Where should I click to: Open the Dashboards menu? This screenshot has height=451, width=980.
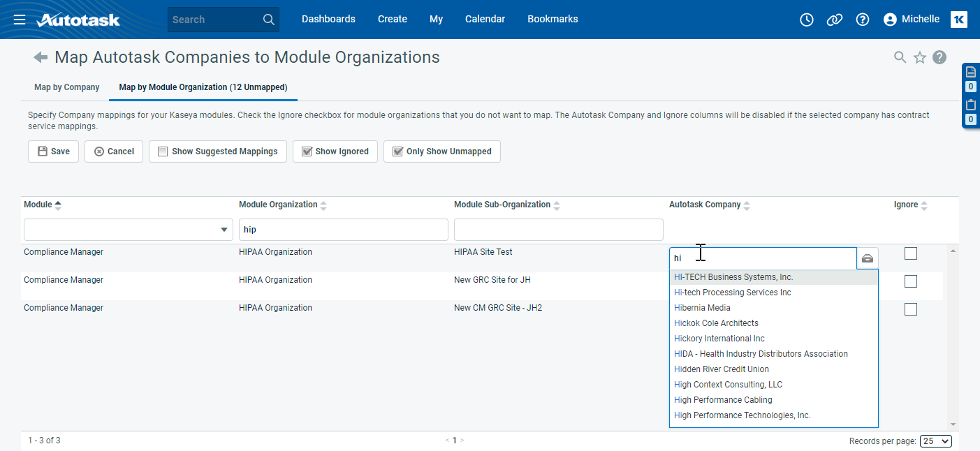point(328,20)
